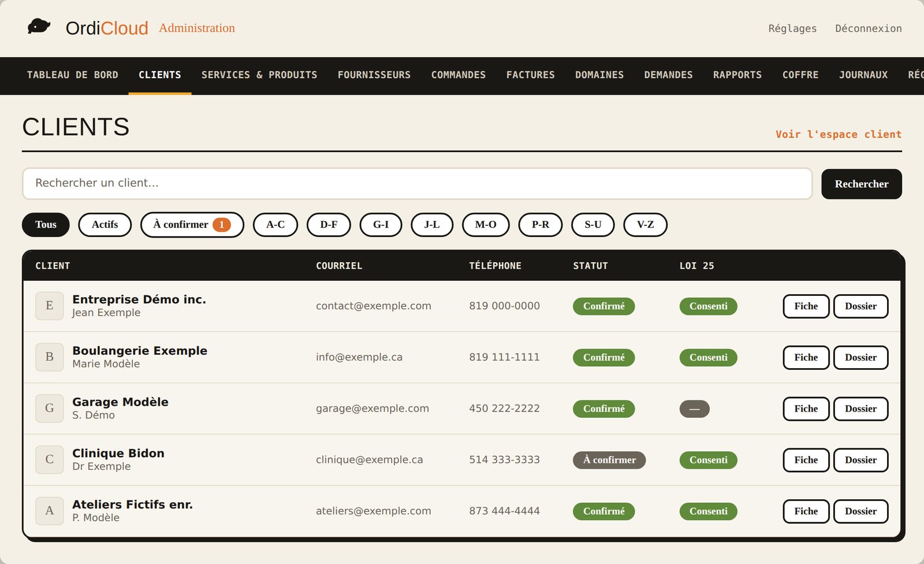Click the B avatar for Boulangerie Exemple
924x564 pixels.
pyautogui.click(x=50, y=357)
